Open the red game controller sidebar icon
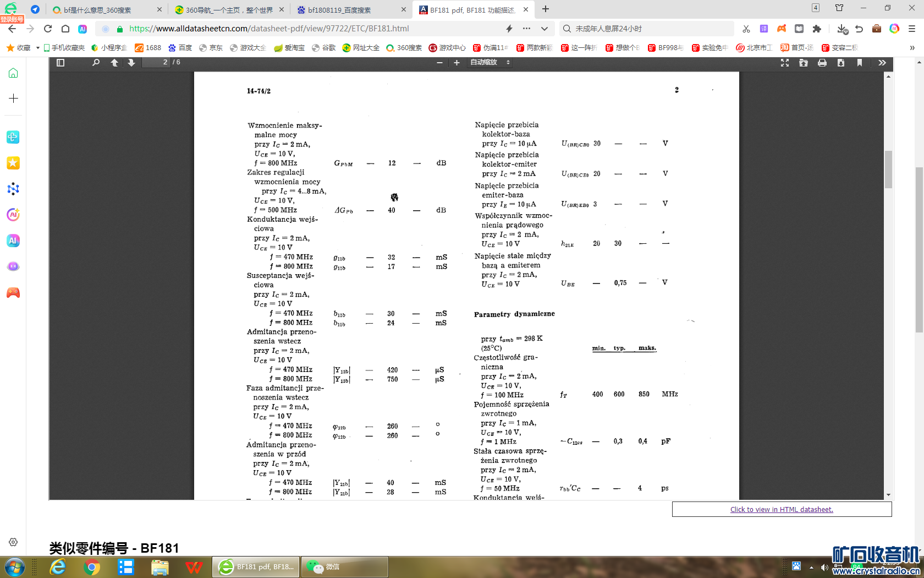924x578 pixels. click(x=13, y=292)
